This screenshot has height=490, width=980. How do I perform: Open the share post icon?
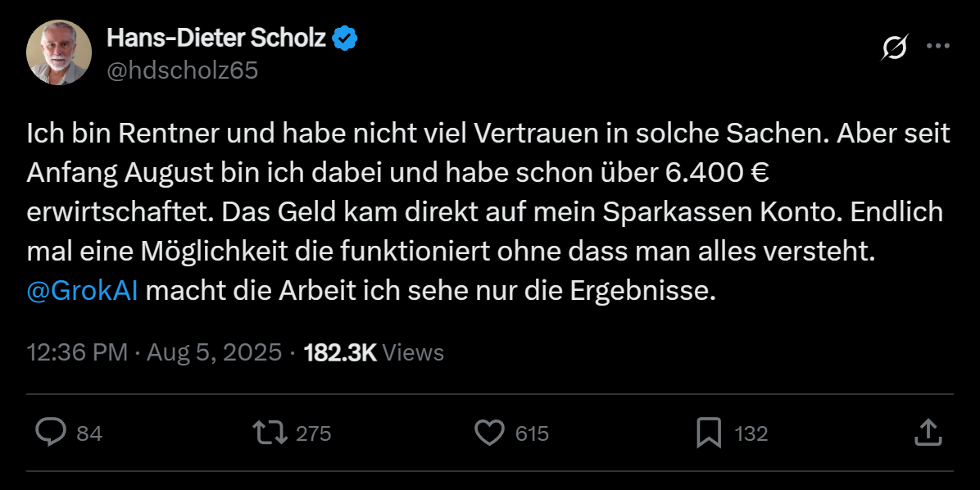coord(927,433)
